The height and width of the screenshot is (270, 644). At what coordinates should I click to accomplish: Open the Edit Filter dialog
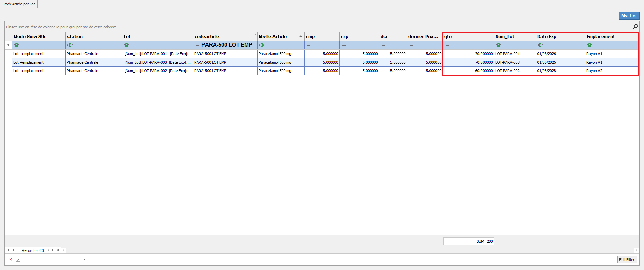[627, 259]
